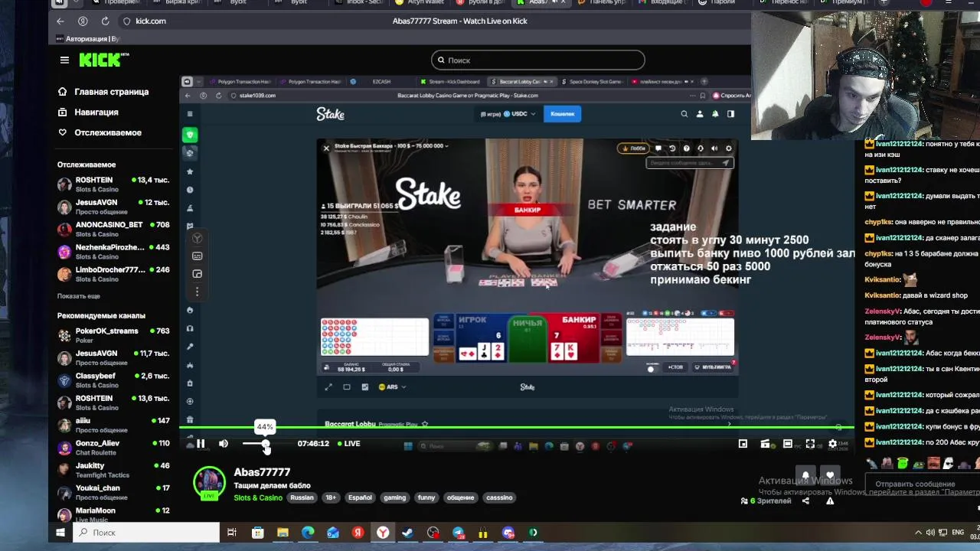Screen dimensions: 980x551
Task: Open Microsoft Store taskbar icon
Action: tap(257, 533)
